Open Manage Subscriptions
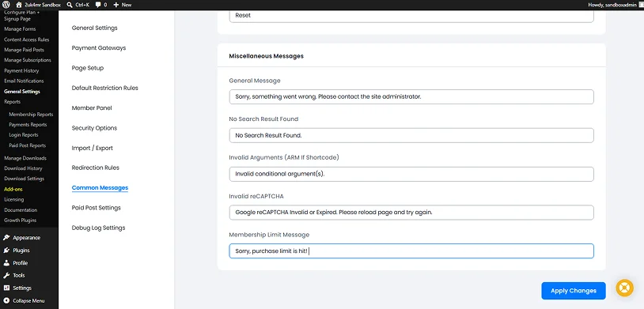644x309 pixels. 28,60
